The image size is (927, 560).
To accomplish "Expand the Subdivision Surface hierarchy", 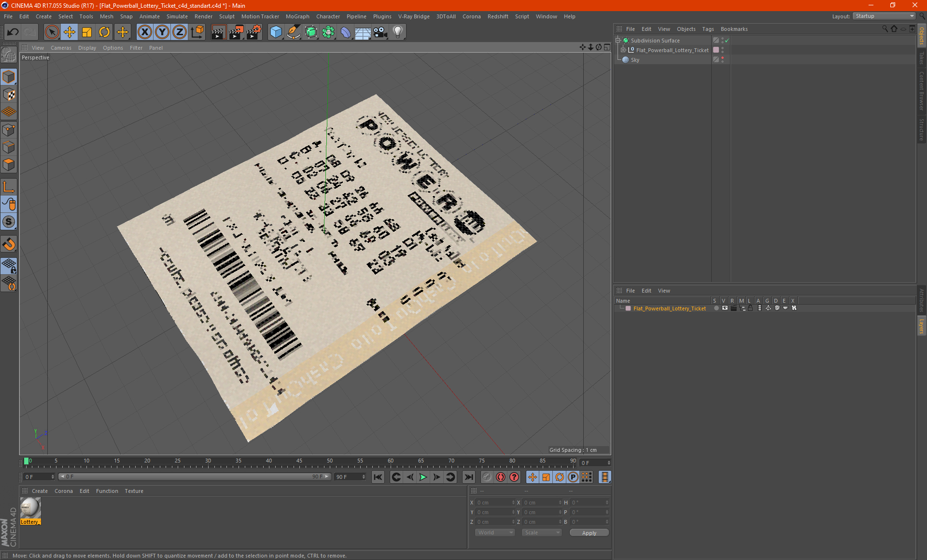I will click(618, 41).
